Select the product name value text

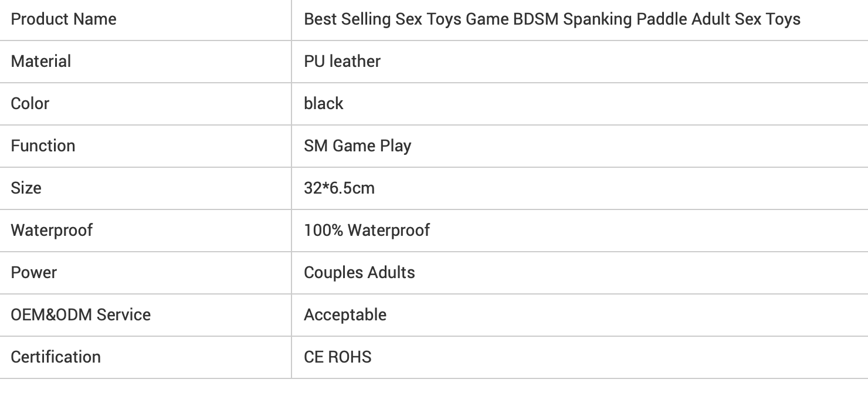pyautogui.click(x=552, y=19)
